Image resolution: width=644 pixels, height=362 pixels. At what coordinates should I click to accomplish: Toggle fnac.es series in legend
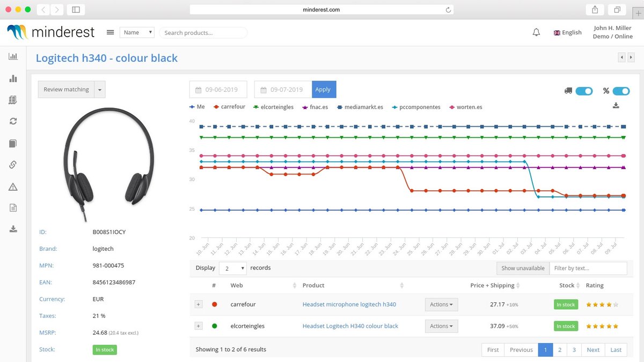point(316,107)
